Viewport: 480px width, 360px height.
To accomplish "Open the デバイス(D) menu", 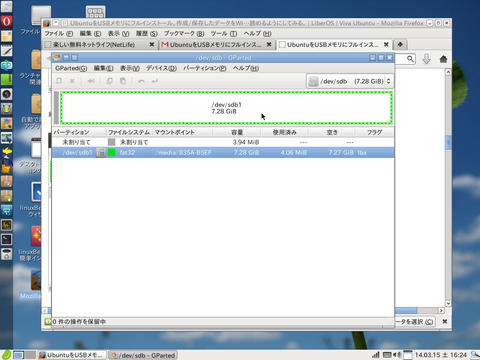I will pyautogui.click(x=161, y=68).
